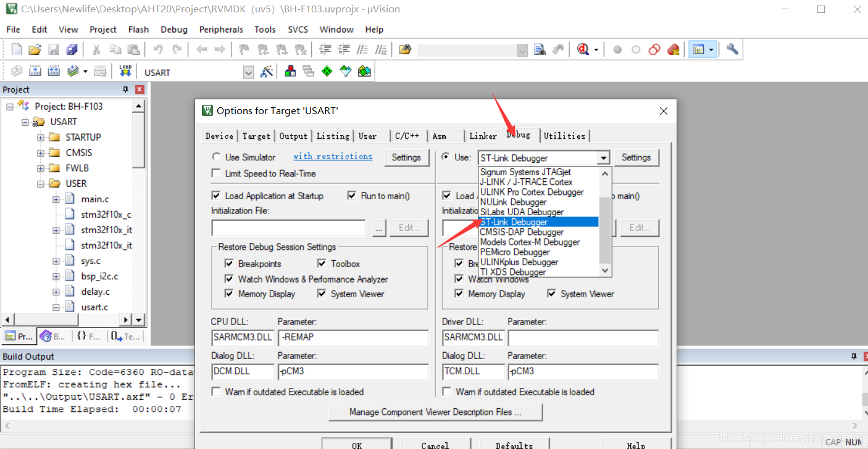Click the Window layout toolbar icon
Screen dimensions: 868x449
pyautogui.click(x=698, y=50)
